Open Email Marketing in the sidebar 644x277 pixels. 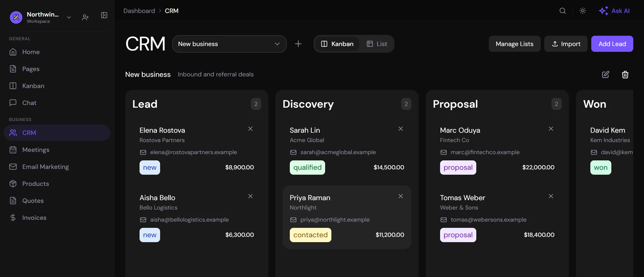tap(57, 166)
